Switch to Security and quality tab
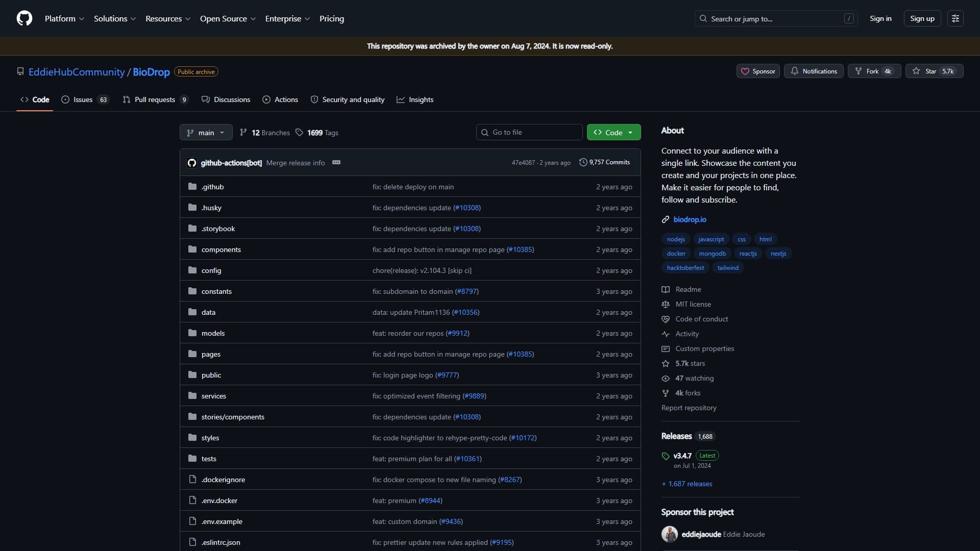980x551 pixels. pyautogui.click(x=348, y=99)
